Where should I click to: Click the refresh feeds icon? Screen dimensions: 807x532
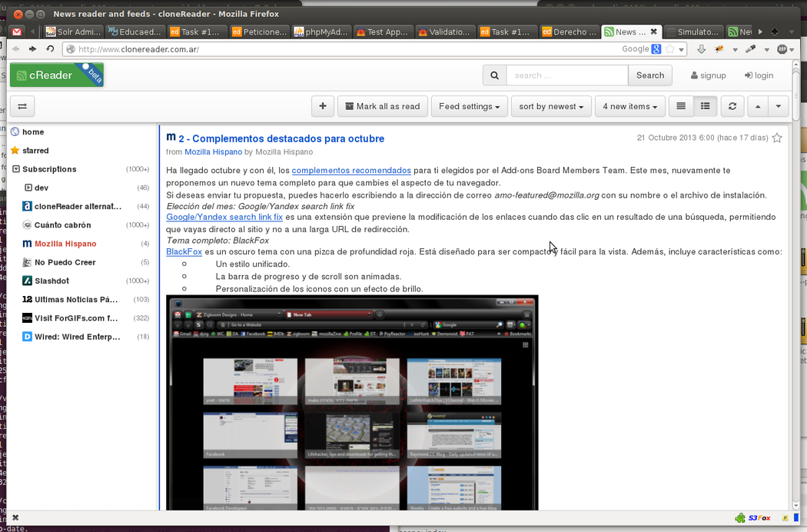click(x=732, y=106)
